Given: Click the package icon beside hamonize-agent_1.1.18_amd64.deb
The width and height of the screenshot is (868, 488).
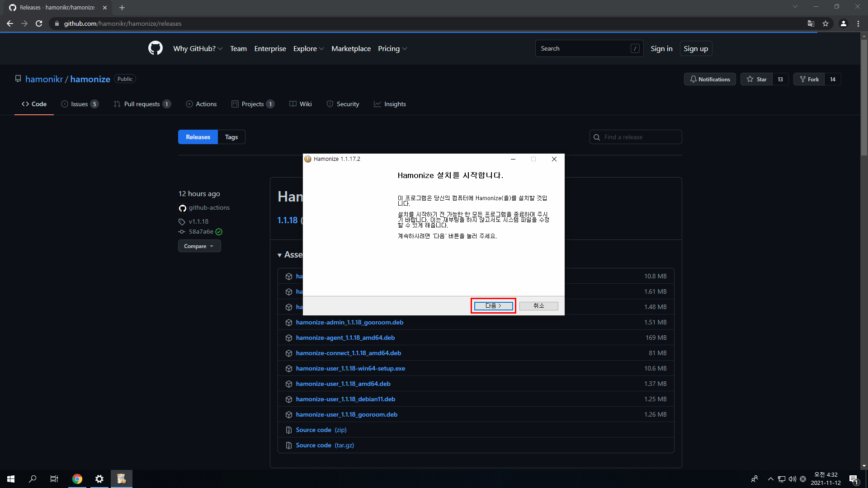Looking at the screenshot, I should pyautogui.click(x=289, y=338).
